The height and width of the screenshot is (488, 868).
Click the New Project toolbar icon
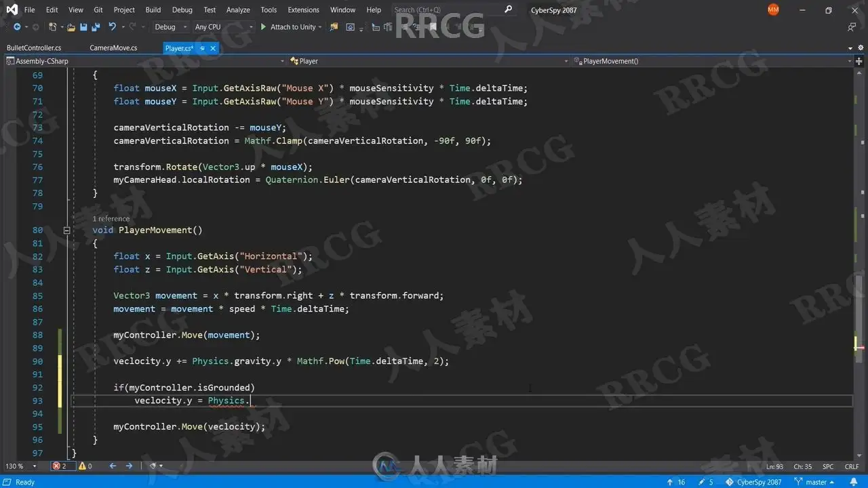tap(54, 27)
